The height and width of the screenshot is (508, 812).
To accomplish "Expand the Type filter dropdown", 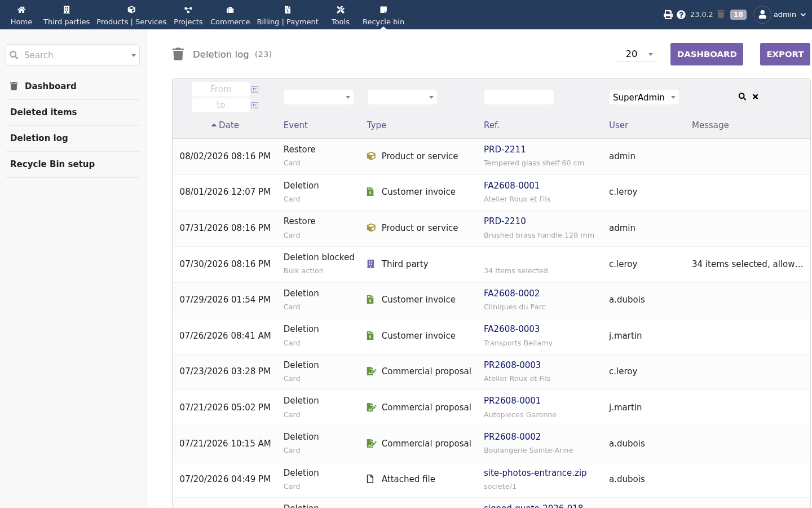I will [402, 97].
